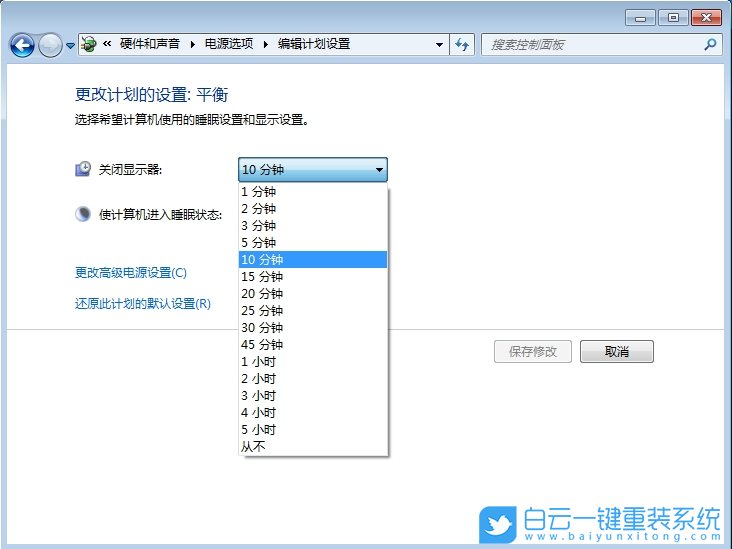The width and height of the screenshot is (732, 549).
Task: Close the window with the red X
Action: 706,18
